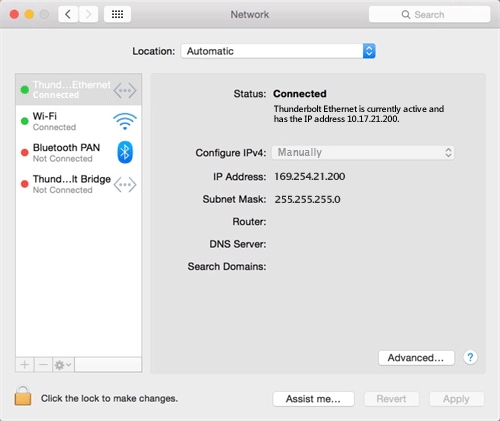Click the forward arrow navigation button

[x=88, y=14]
